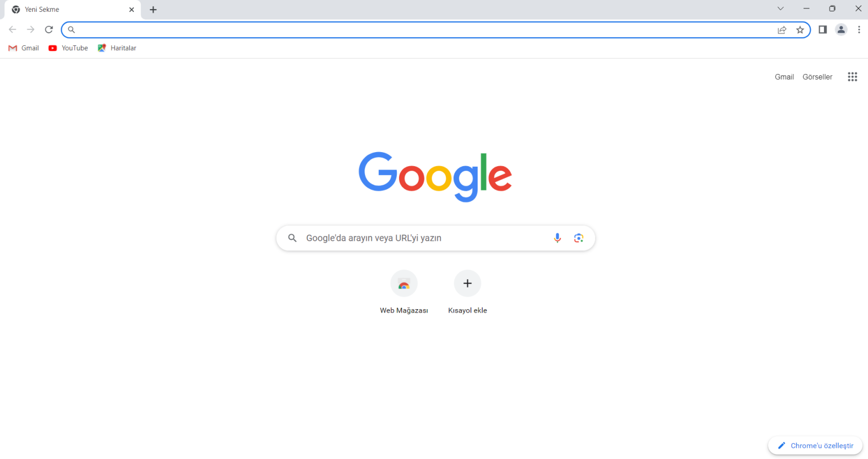
Task: Open the Haritalar bookmark
Action: click(117, 48)
